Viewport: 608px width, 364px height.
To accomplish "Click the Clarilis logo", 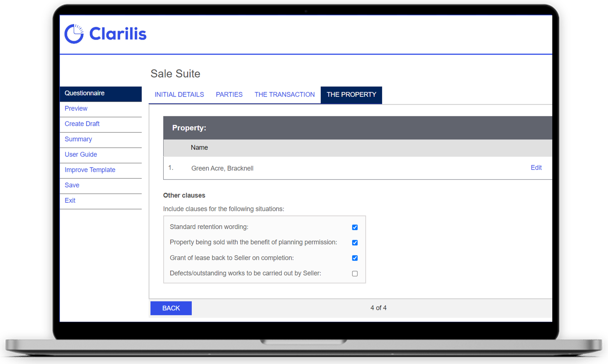I will (105, 34).
